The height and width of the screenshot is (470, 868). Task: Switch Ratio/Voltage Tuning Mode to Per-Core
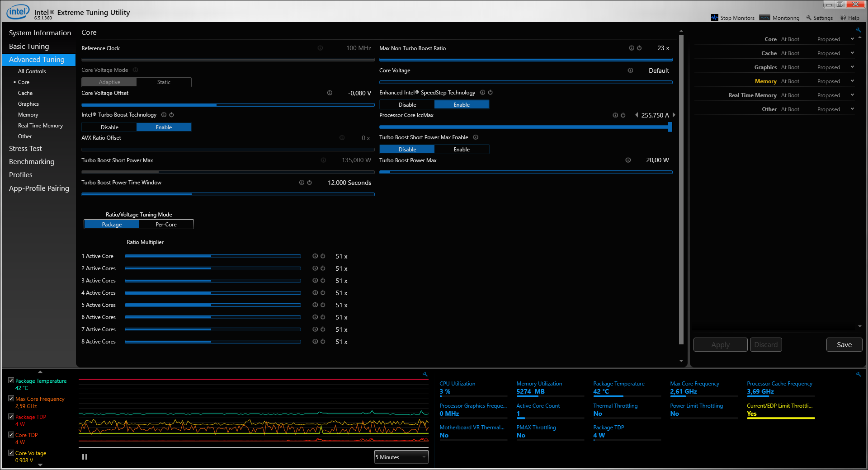pos(166,225)
